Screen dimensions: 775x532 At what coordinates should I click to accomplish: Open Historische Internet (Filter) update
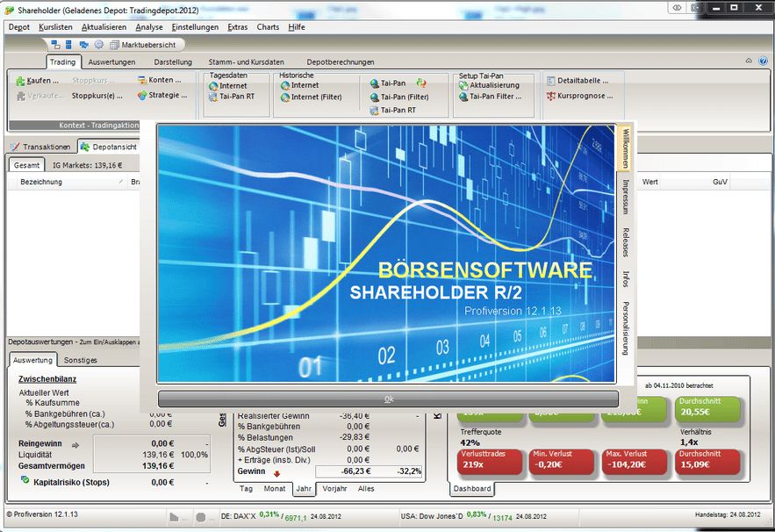[312, 97]
